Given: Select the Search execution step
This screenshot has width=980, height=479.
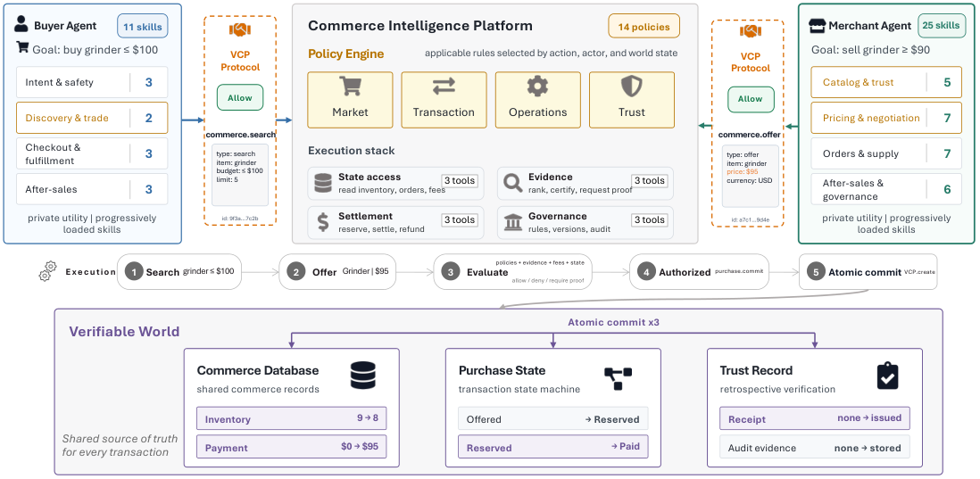Looking at the screenshot, I should pos(179,272).
